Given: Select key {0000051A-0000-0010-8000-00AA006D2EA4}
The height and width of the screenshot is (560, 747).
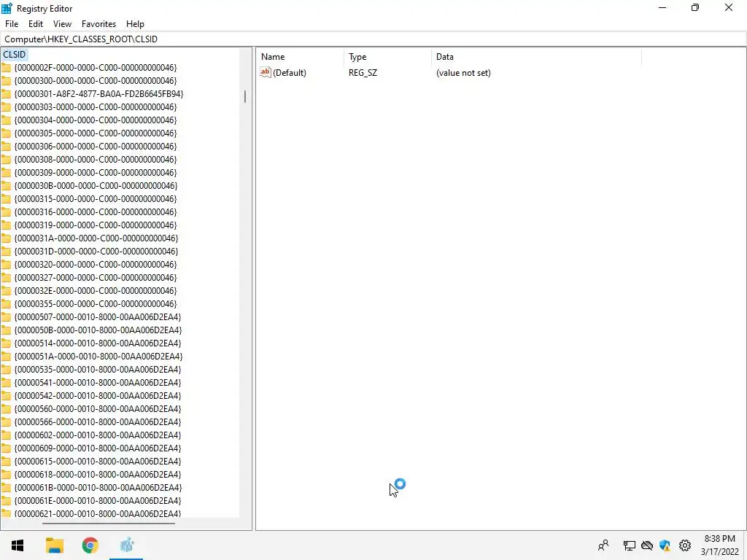Looking at the screenshot, I should 98,356.
